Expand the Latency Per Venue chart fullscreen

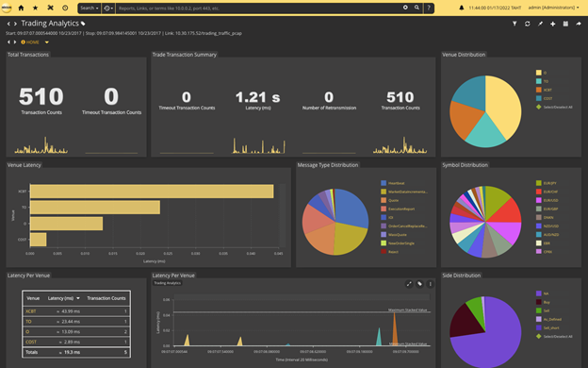click(x=409, y=284)
